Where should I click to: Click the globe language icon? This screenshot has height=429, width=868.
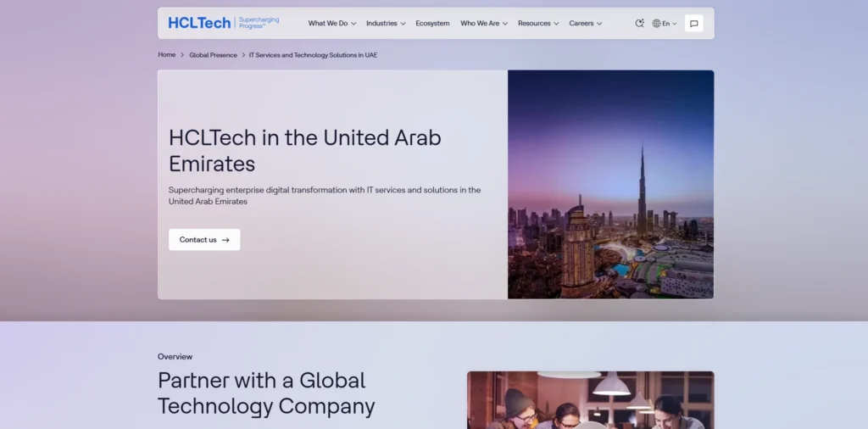pos(657,23)
